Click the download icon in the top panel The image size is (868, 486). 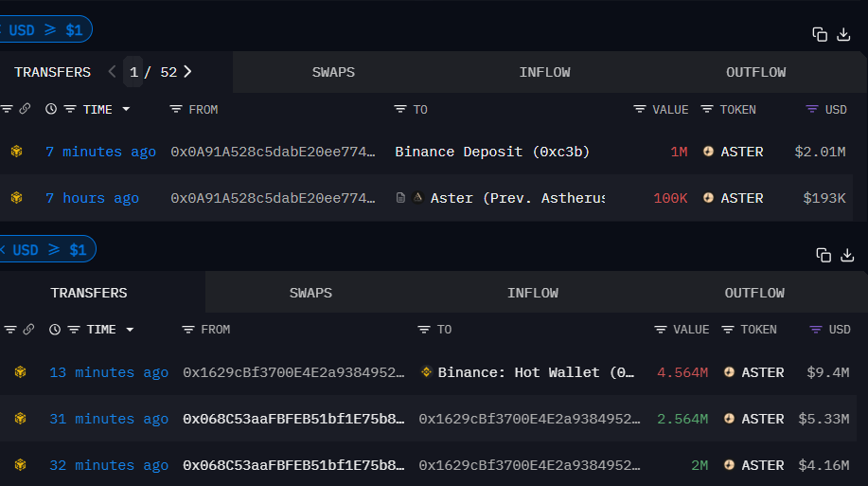(x=844, y=35)
